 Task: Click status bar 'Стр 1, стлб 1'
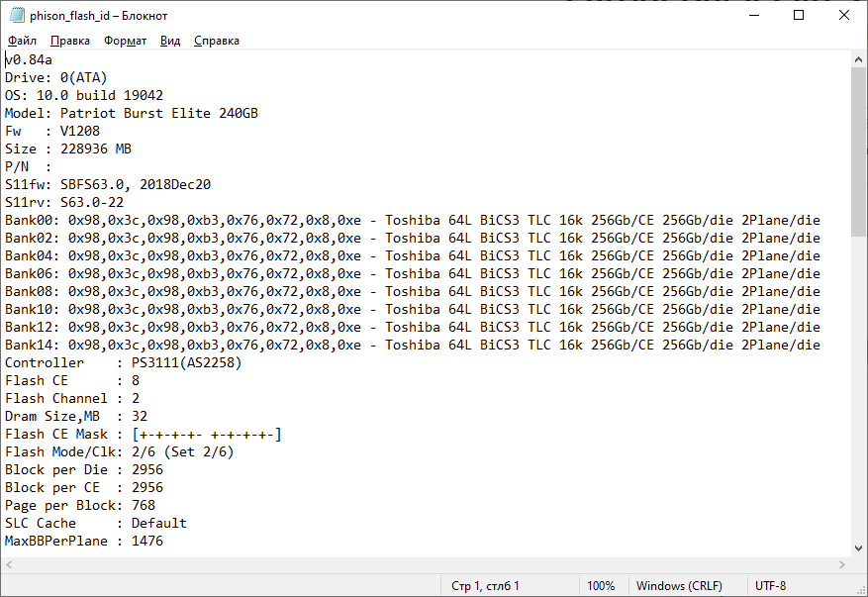[x=485, y=585]
